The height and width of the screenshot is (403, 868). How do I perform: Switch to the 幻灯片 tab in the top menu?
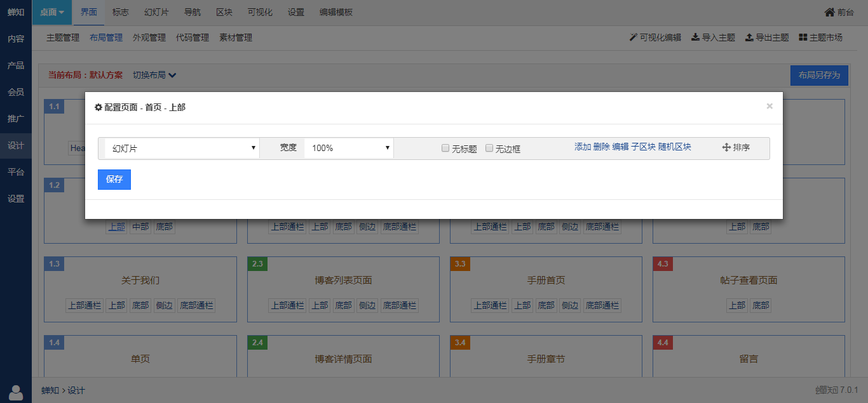click(x=156, y=12)
